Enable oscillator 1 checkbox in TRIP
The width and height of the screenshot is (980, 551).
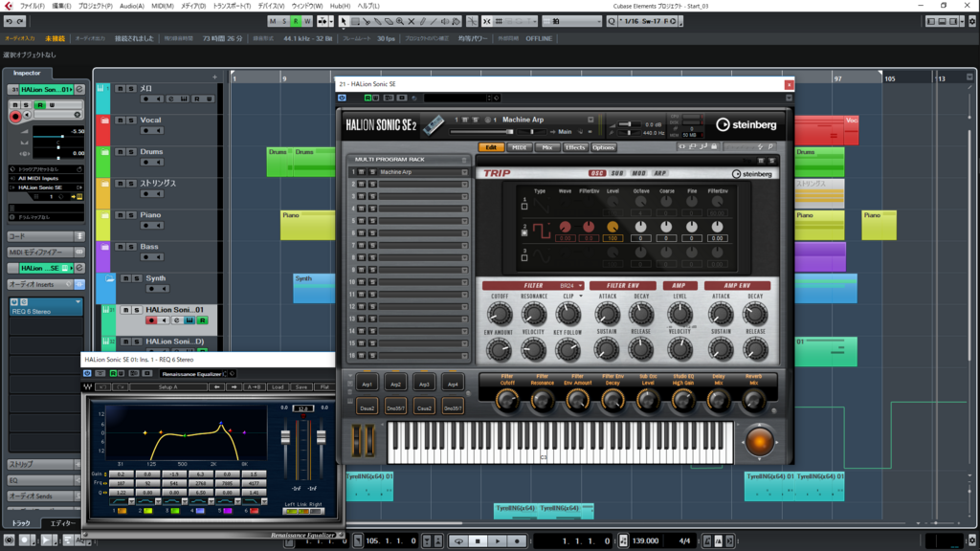point(524,207)
